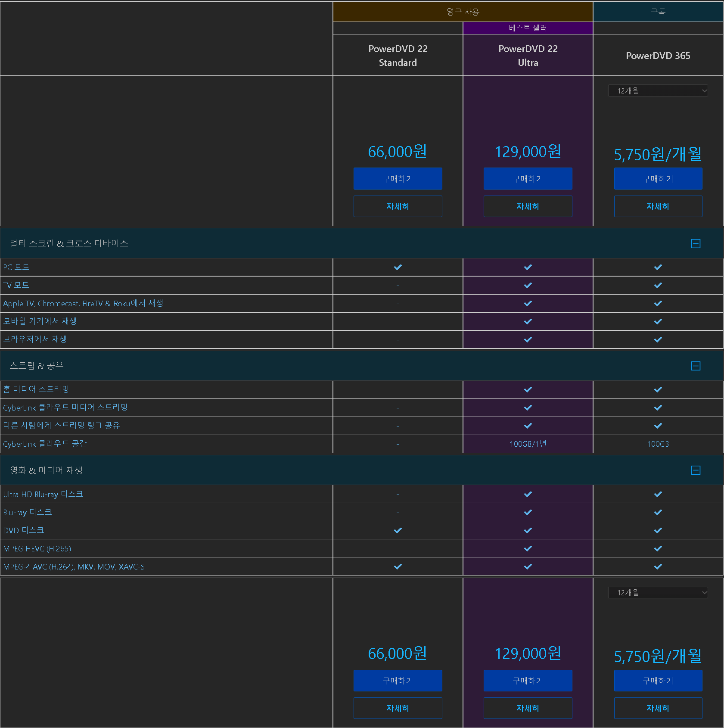The height and width of the screenshot is (728, 724).
Task: Click Ultra checkmark in DVD 디스크 row
Action: click(x=528, y=530)
